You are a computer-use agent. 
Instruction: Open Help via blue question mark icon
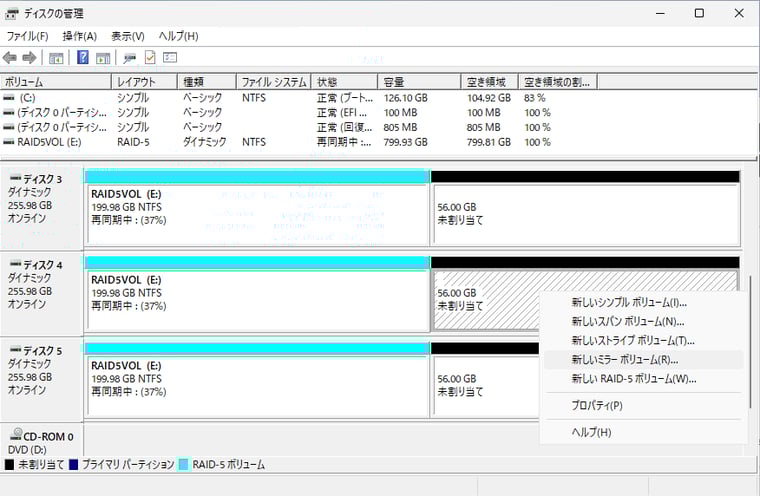point(83,58)
